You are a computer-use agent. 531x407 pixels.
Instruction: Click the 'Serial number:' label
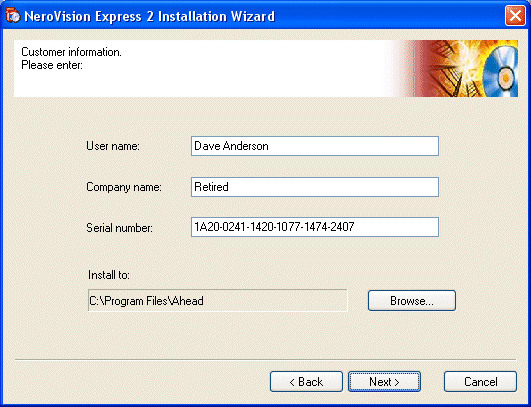(x=119, y=228)
